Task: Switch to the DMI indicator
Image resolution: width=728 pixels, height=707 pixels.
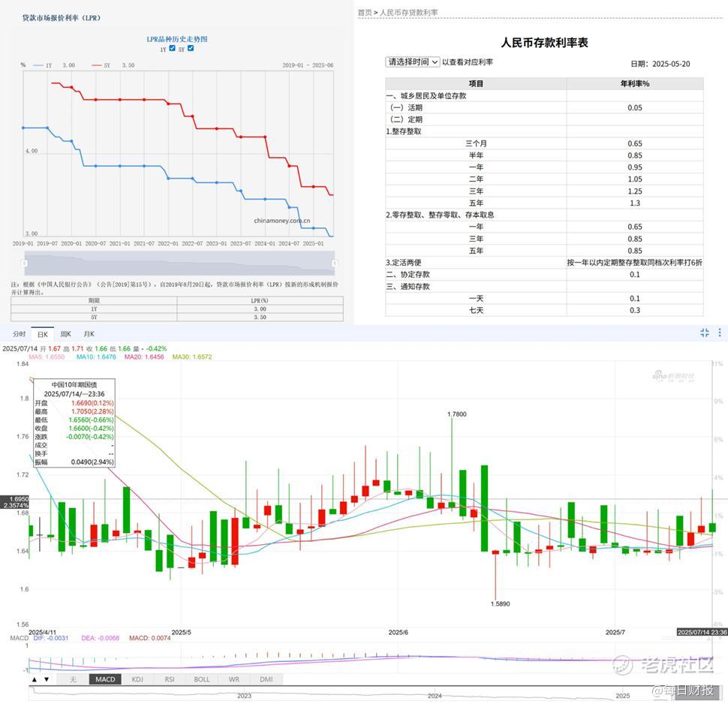Action: pos(266,679)
